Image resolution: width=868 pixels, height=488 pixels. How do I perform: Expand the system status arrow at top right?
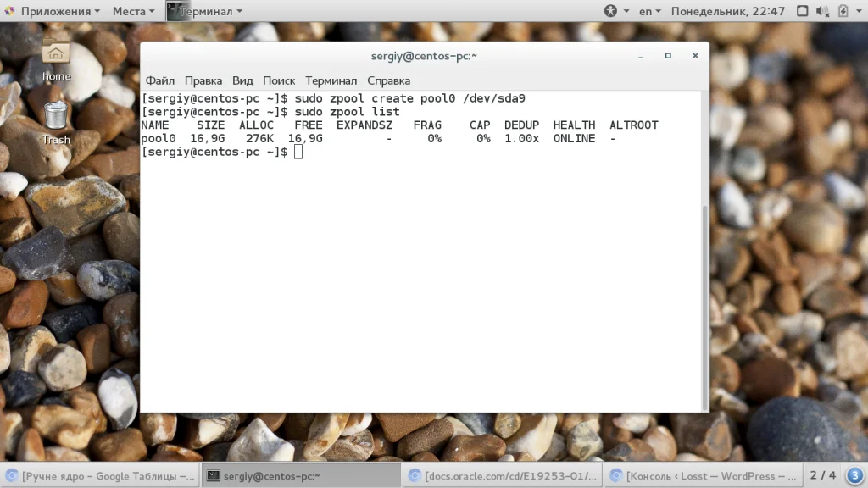point(860,11)
